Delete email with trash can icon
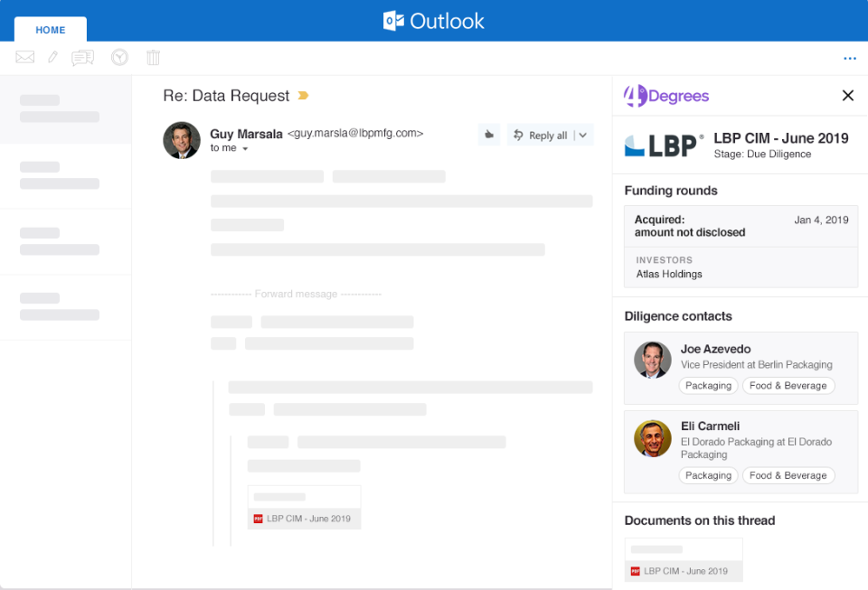This screenshot has height=590, width=868. (x=154, y=57)
